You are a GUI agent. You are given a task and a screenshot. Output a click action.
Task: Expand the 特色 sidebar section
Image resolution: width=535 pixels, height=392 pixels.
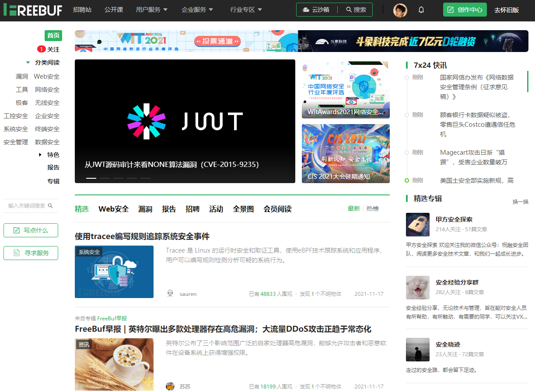40,155
